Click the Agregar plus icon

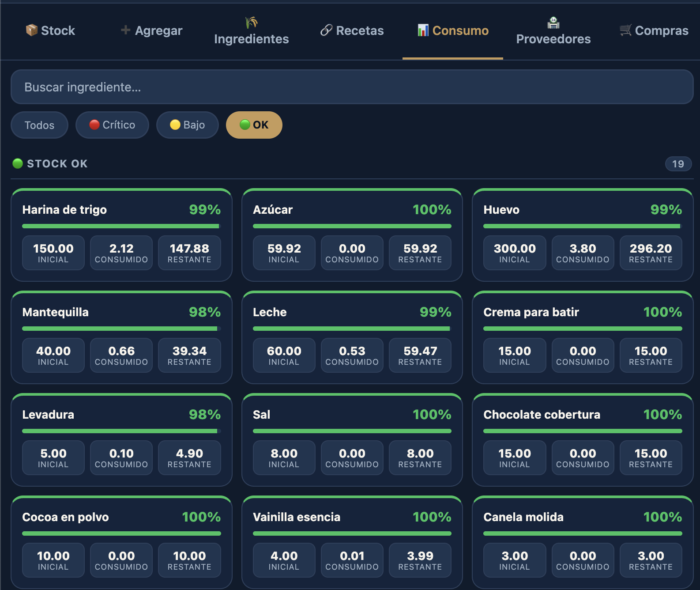click(125, 30)
